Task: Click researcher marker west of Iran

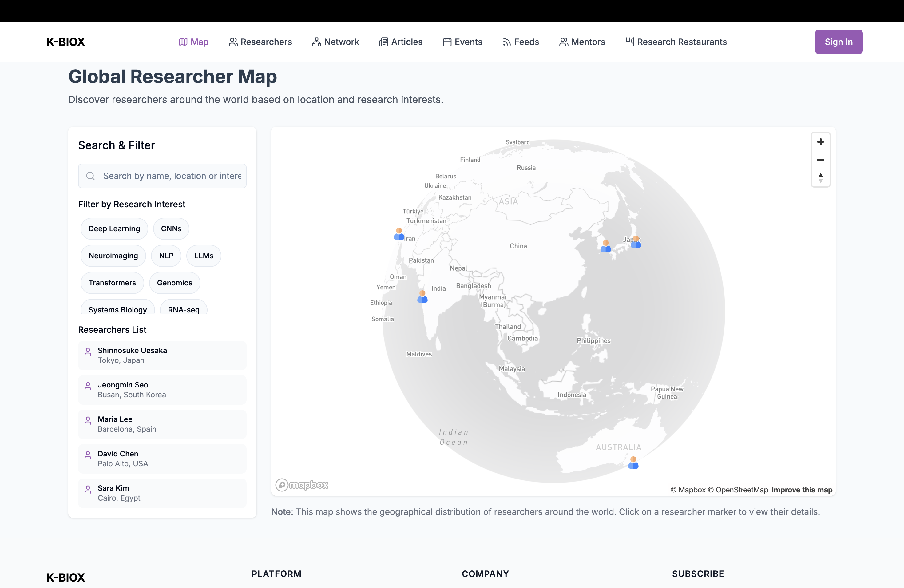Action: [399, 234]
